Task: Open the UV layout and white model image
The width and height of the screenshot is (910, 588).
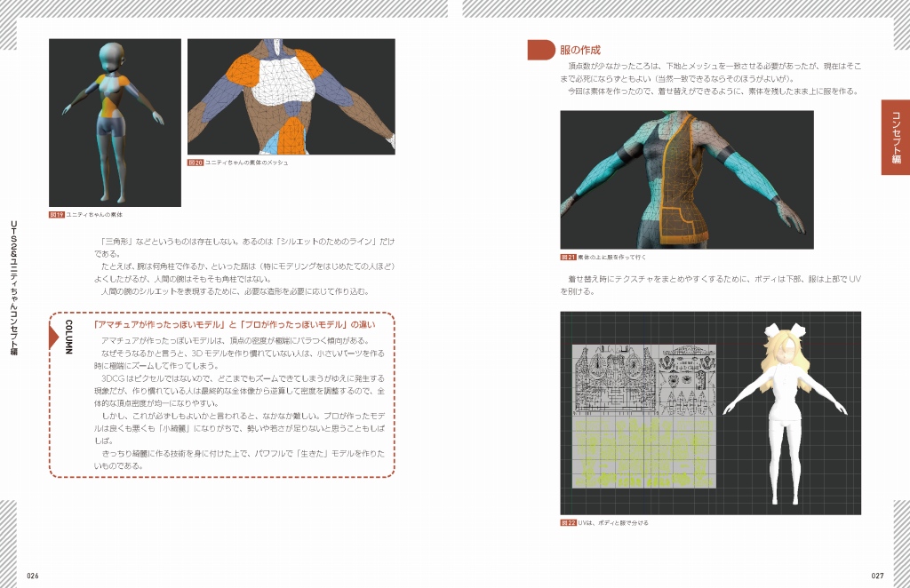Action: [x=710, y=413]
